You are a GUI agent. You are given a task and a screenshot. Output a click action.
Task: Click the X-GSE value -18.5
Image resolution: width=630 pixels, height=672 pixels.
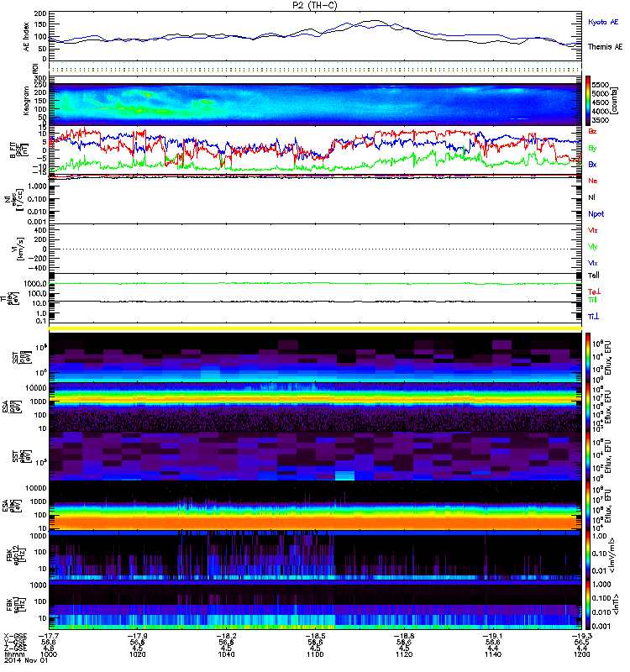315,636
